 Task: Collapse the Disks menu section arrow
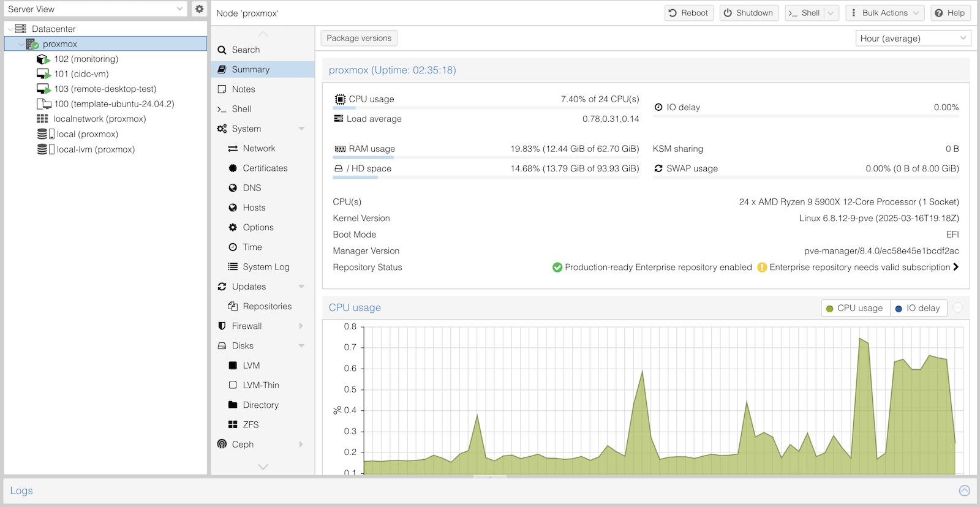[301, 346]
